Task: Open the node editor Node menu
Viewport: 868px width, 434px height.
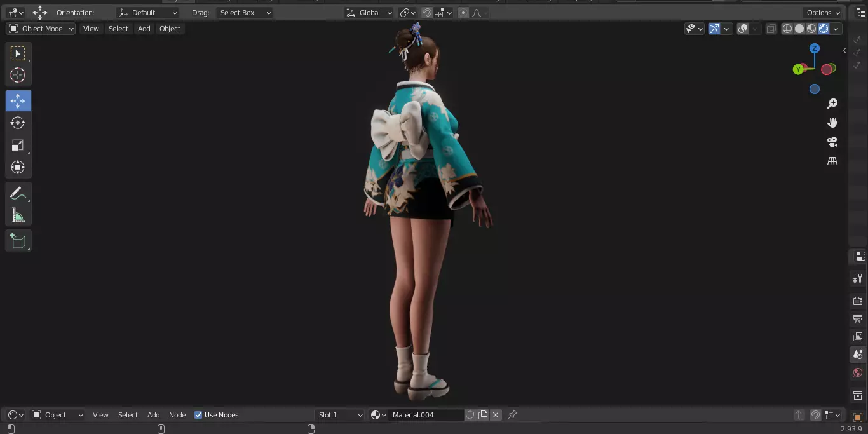Action: coord(177,415)
